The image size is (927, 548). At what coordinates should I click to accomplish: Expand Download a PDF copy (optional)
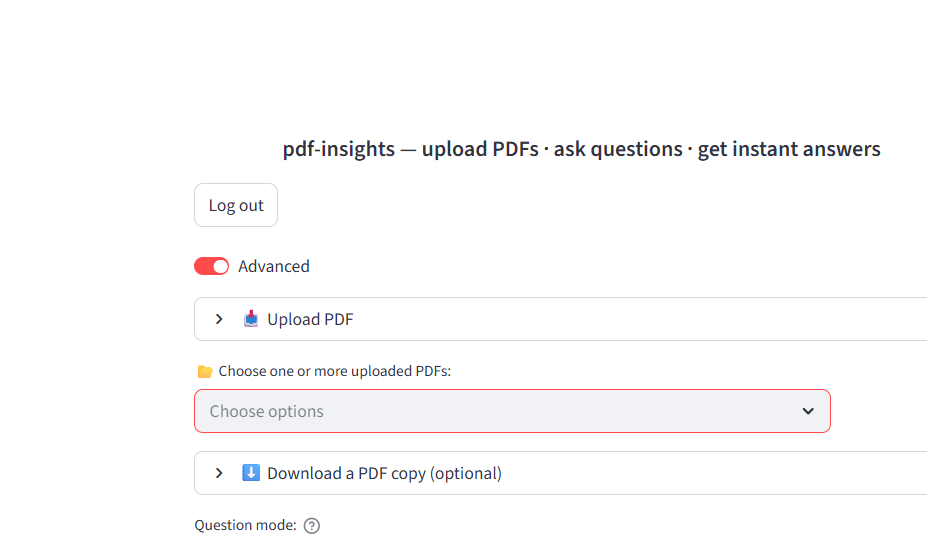(x=560, y=473)
